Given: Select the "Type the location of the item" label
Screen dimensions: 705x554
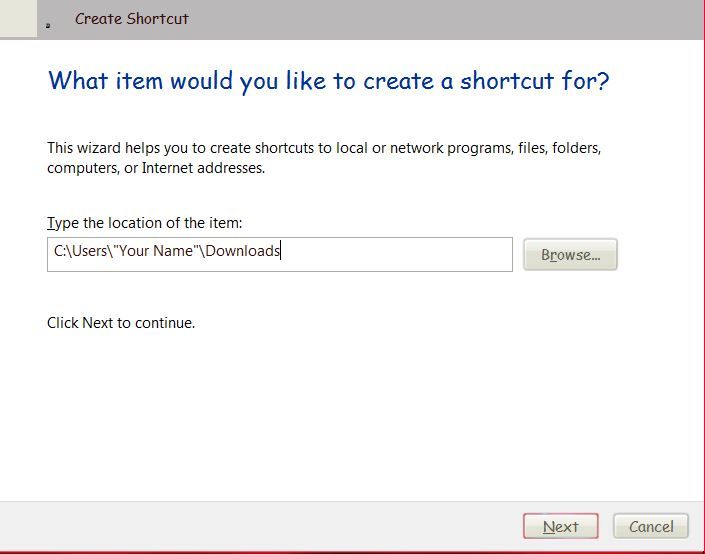Looking at the screenshot, I should pos(144,222).
